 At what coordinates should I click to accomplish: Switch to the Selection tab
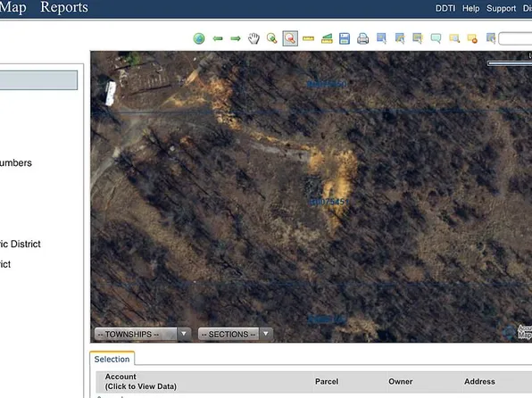[112, 359]
